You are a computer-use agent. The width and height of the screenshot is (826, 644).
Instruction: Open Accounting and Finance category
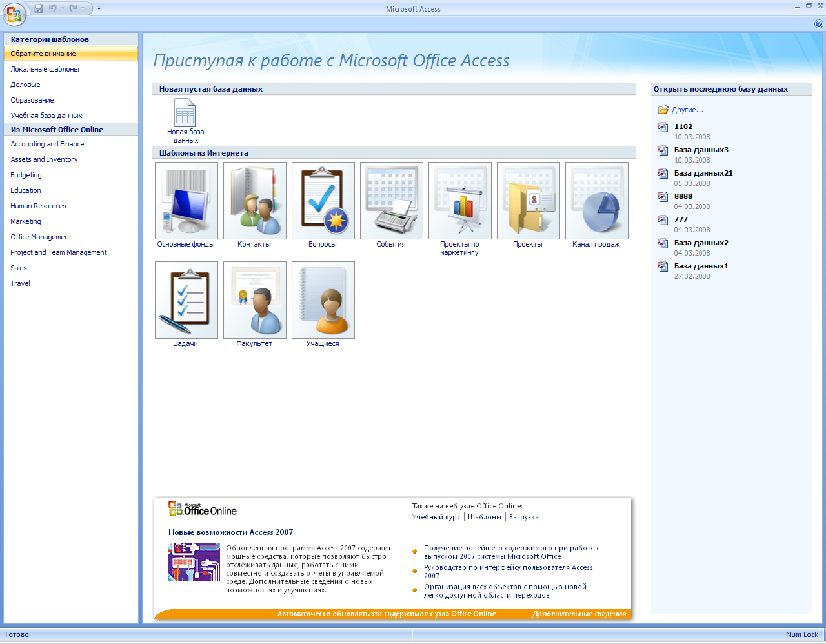[71, 144]
